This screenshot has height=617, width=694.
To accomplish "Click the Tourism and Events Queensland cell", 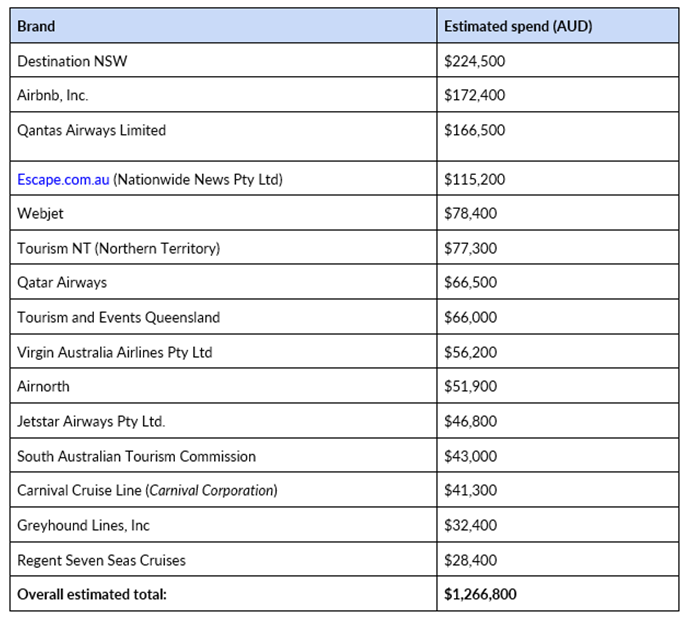I will (x=118, y=317).
